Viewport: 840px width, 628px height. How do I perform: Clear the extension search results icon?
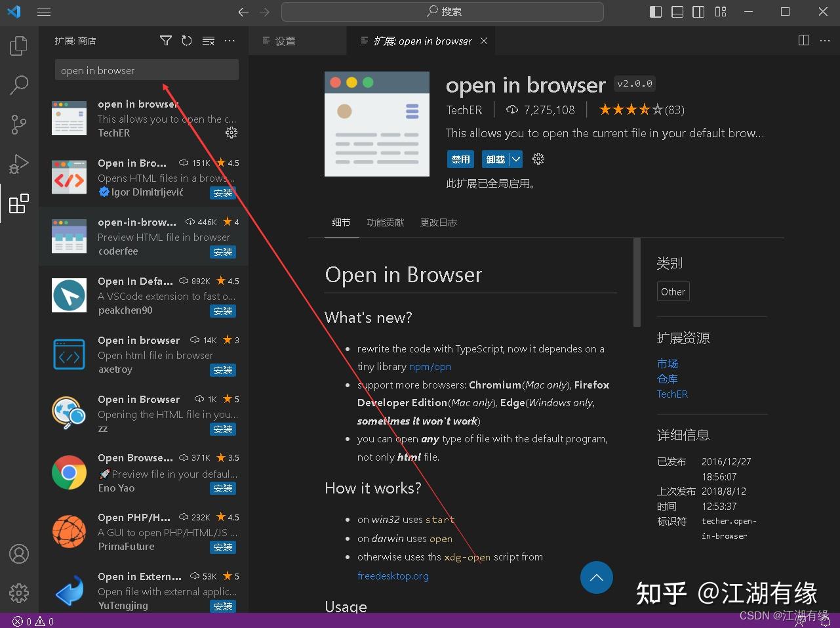209,40
